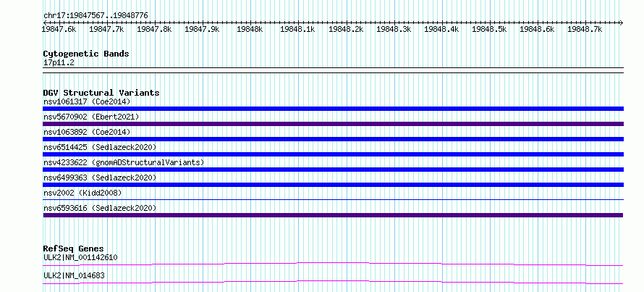Click the nsv6593616 (Sedlazeck2020) label
The height and width of the screenshot is (292, 644).
100,208
